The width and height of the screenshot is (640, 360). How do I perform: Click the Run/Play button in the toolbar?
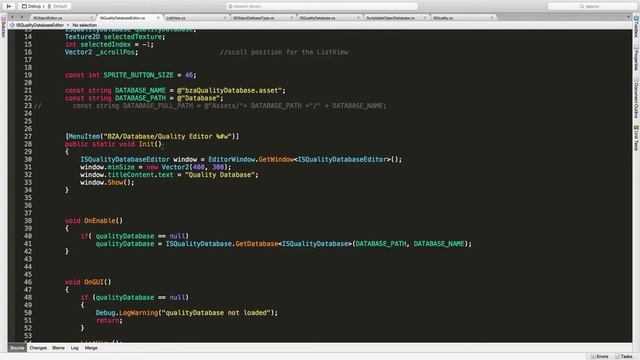click(x=9, y=6)
